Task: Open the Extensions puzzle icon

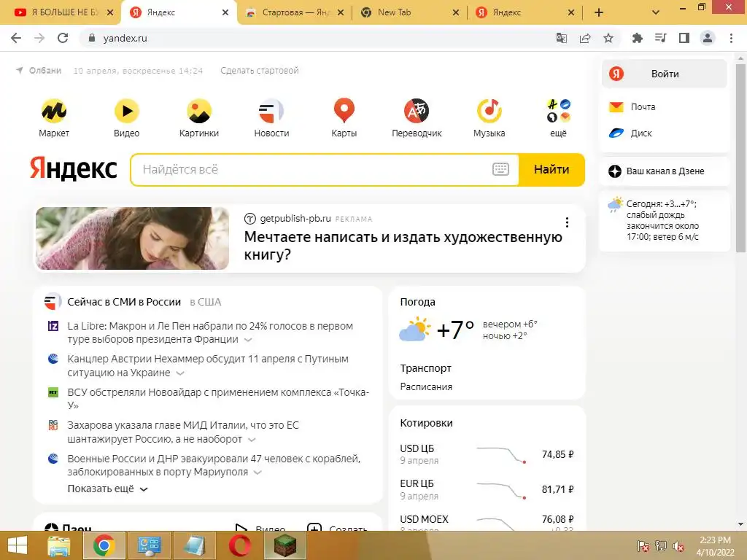Action: tap(637, 38)
